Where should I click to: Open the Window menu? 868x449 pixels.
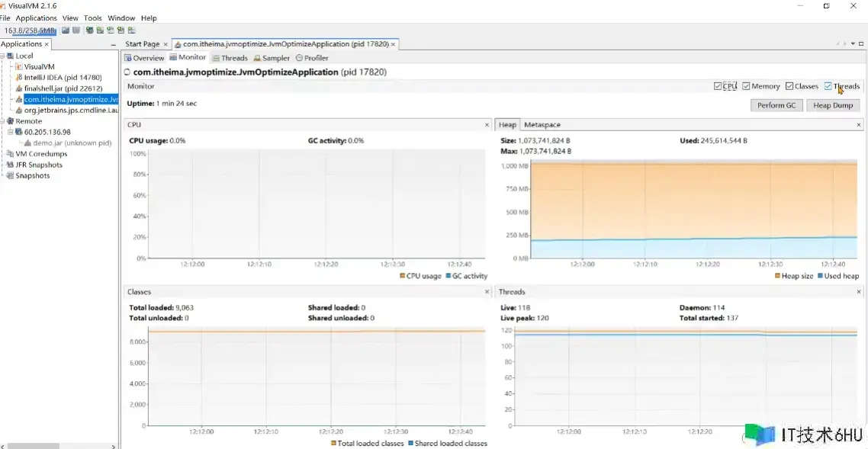121,18
